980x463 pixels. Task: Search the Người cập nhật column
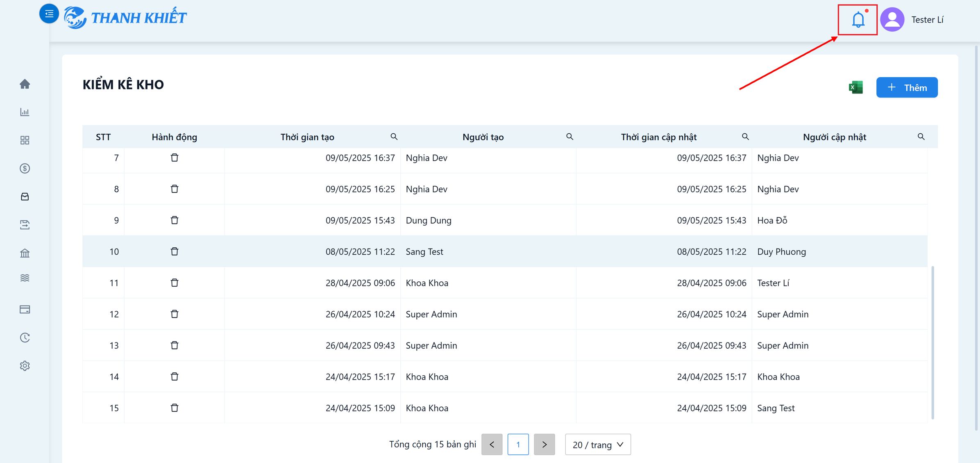(x=921, y=137)
